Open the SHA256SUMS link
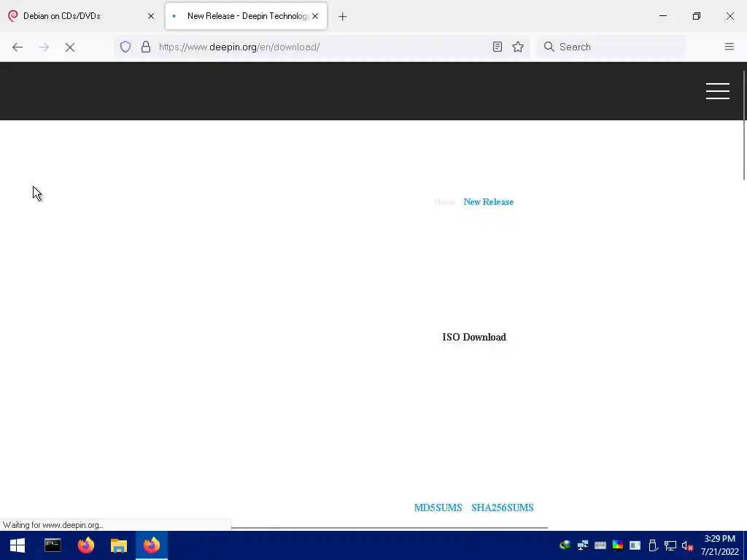 click(x=503, y=507)
